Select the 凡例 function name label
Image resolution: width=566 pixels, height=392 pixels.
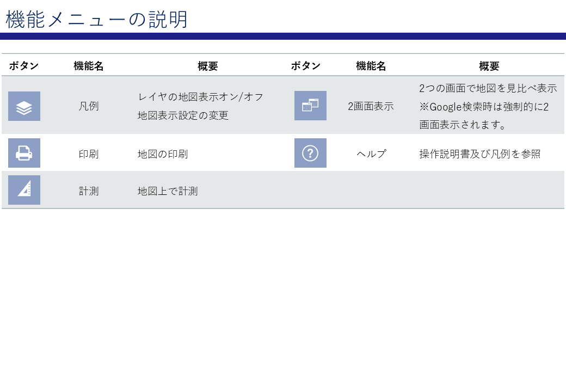[89, 106]
